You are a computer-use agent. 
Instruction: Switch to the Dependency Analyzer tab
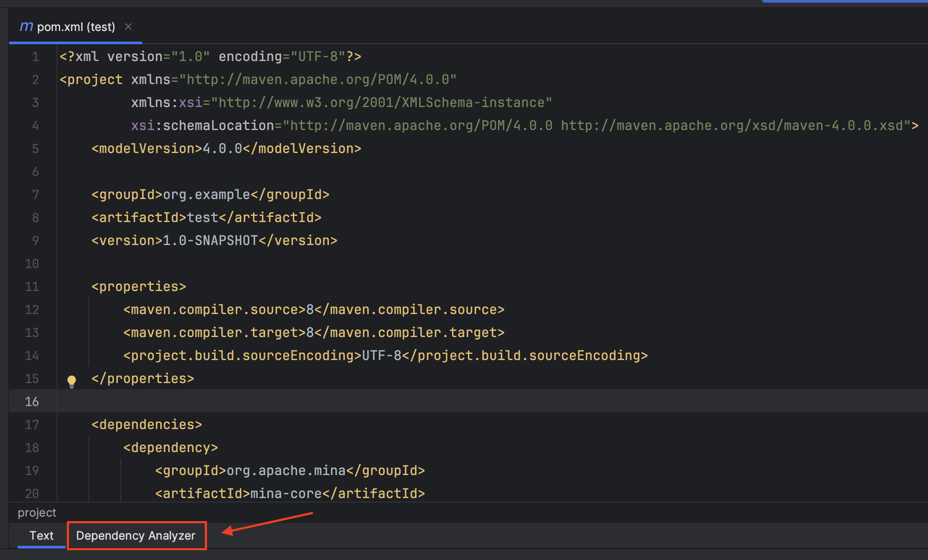coord(136,536)
